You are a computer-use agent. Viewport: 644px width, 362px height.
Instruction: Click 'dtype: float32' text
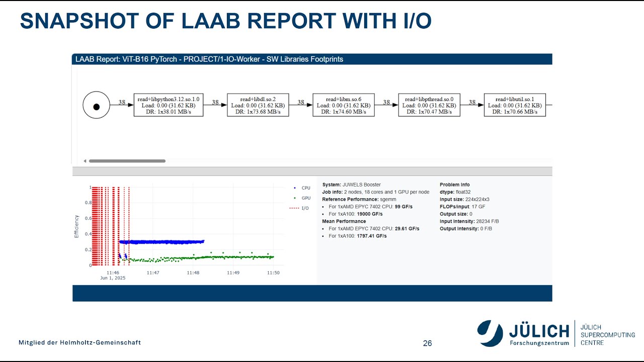tap(455, 192)
